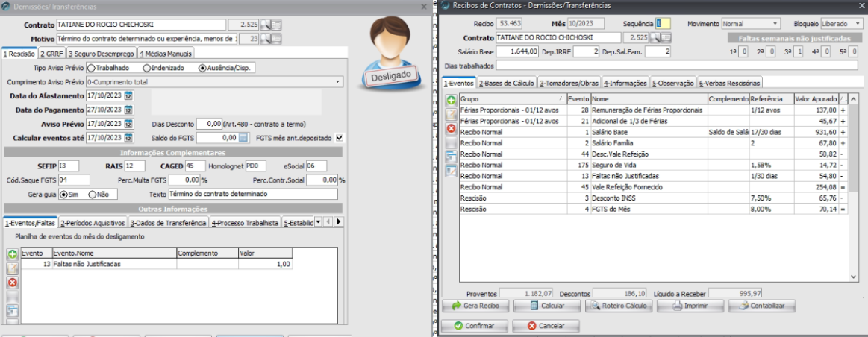Select the Indenizado radio button
The height and width of the screenshot is (337, 868).
point(147,68)
